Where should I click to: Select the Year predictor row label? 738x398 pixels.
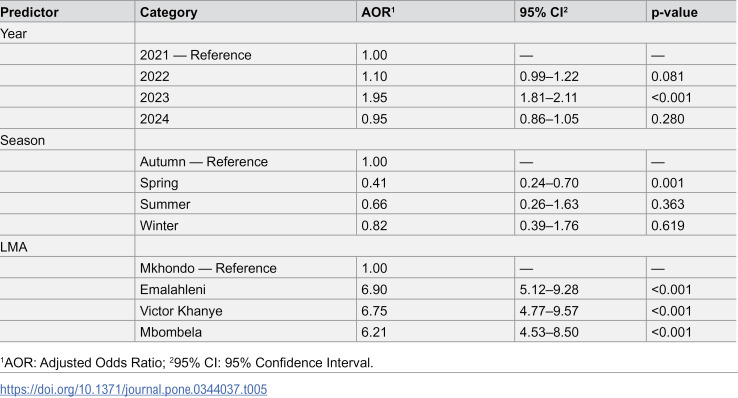point(14,34)
